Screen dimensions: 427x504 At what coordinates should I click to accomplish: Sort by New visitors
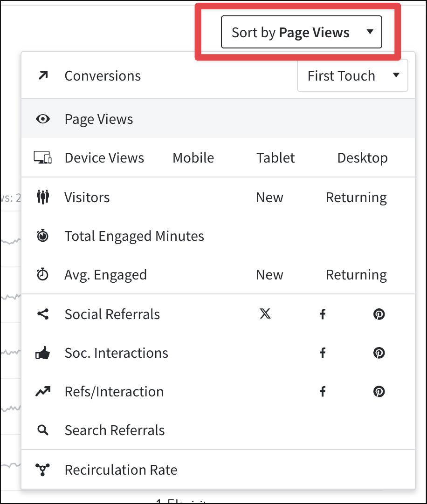(x=269, y=198)
